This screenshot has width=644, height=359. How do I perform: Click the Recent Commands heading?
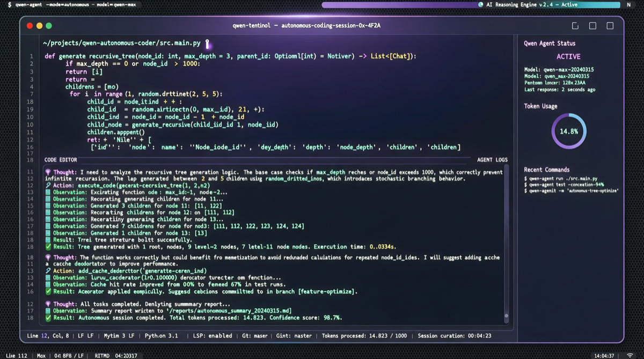tap(547, 170)
